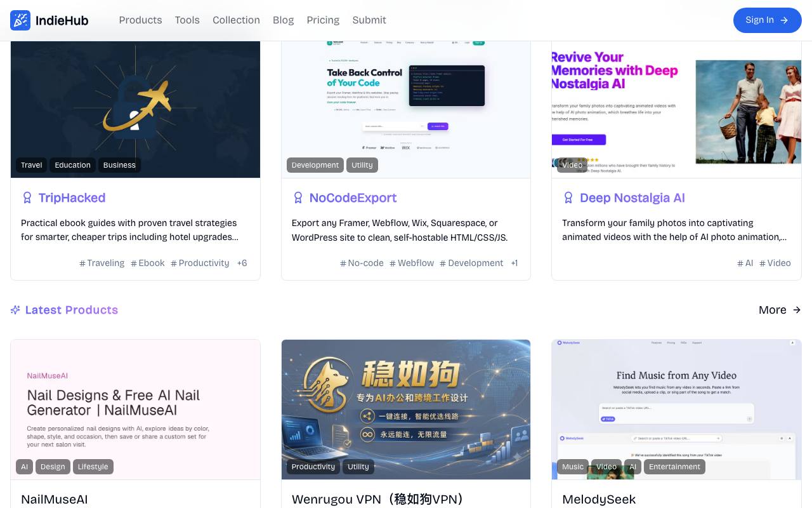Click the Latest Products heading

72,310
